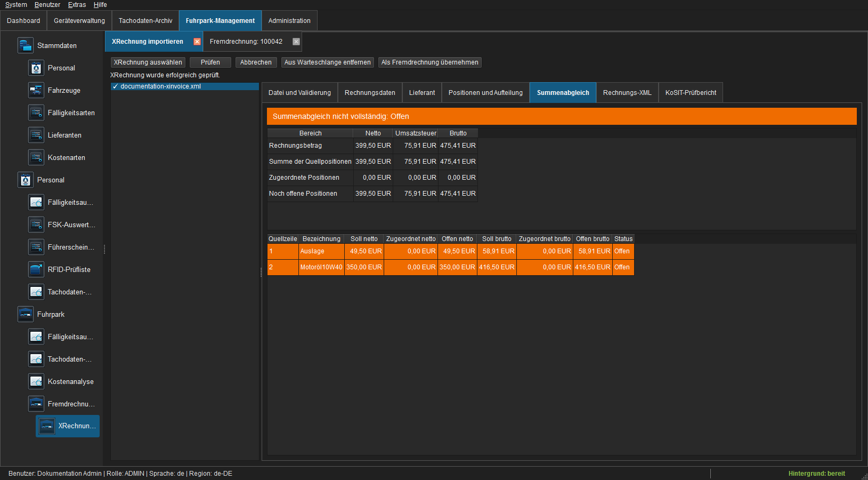Screen dimensions: 868x480
Task: Sort table by Offen netto column header
Action: [457, 239]
